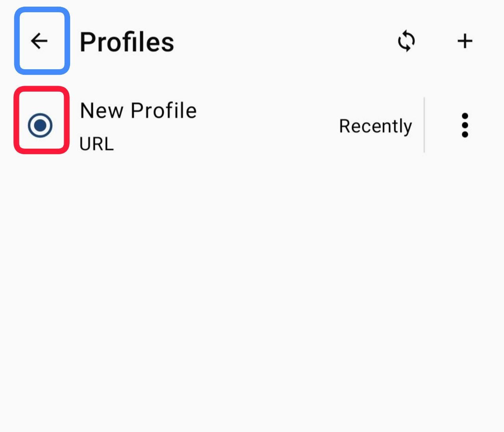This screenshot has width=504, height=432.
Task: Refresh all profiles with the circular arrows
Action: 406,41
